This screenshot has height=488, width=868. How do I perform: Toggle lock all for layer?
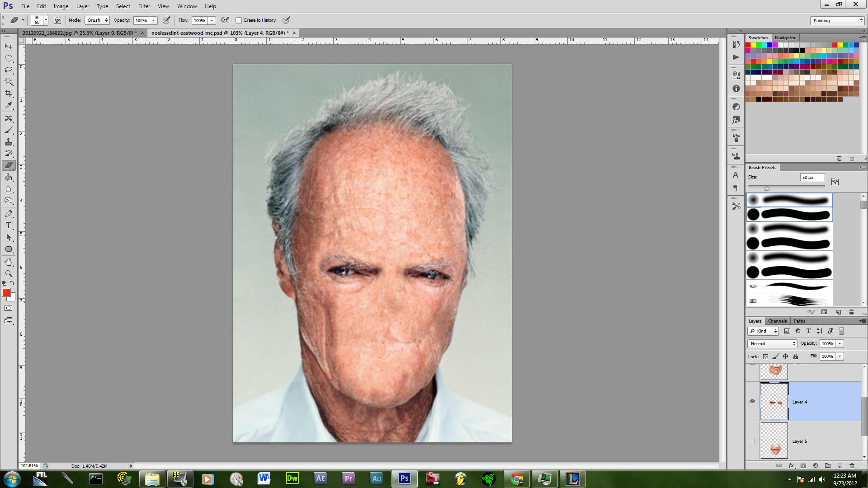[x=796, y=357]
